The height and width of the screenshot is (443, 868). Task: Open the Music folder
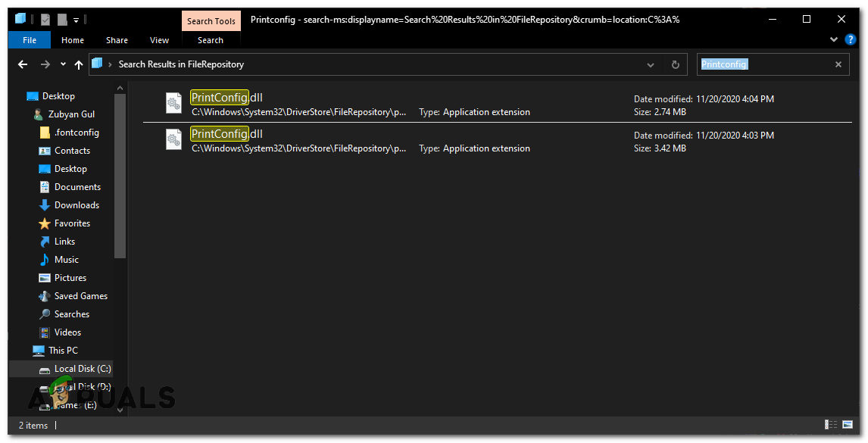click(67, 260)
